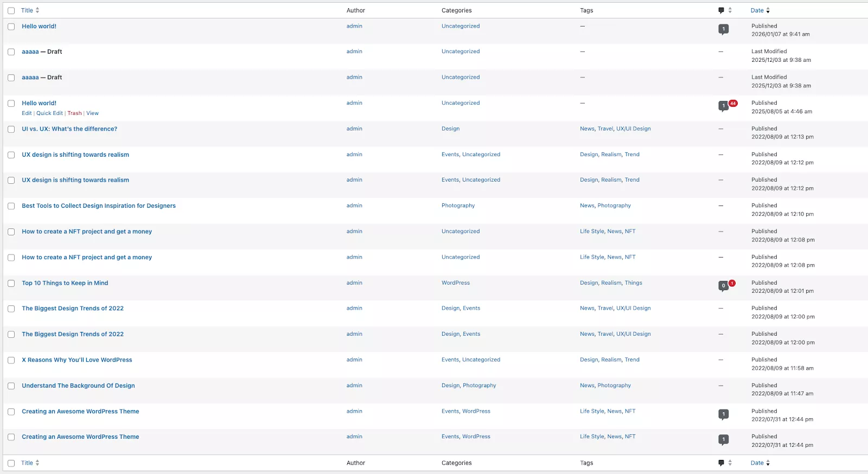Screen dimensions: 868x474
Task: Click sort arrow beside Date in footer row
Action: (x=768, y=463)
